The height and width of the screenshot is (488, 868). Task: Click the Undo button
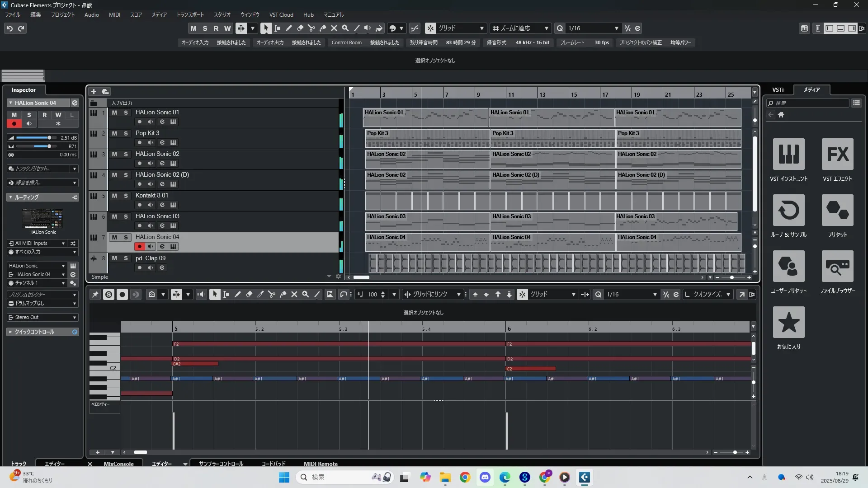click(9, 28)
